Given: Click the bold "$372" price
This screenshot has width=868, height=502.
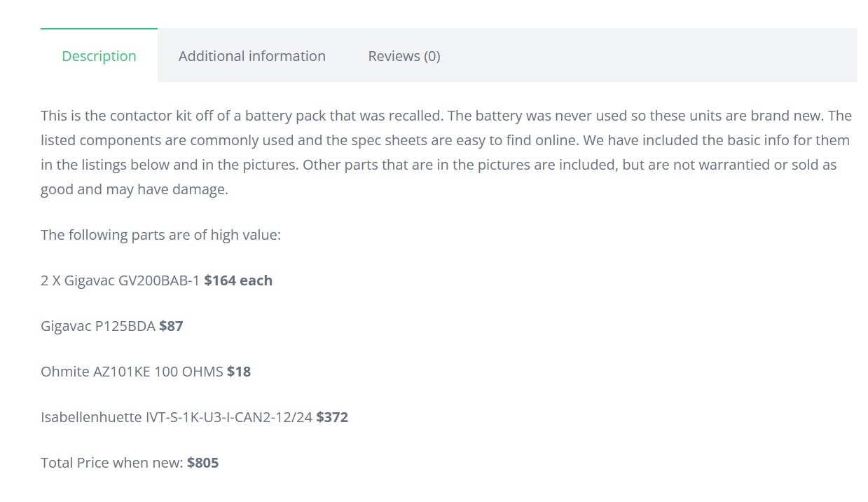Looking at the screenshot, I should [x=332, y=417].
